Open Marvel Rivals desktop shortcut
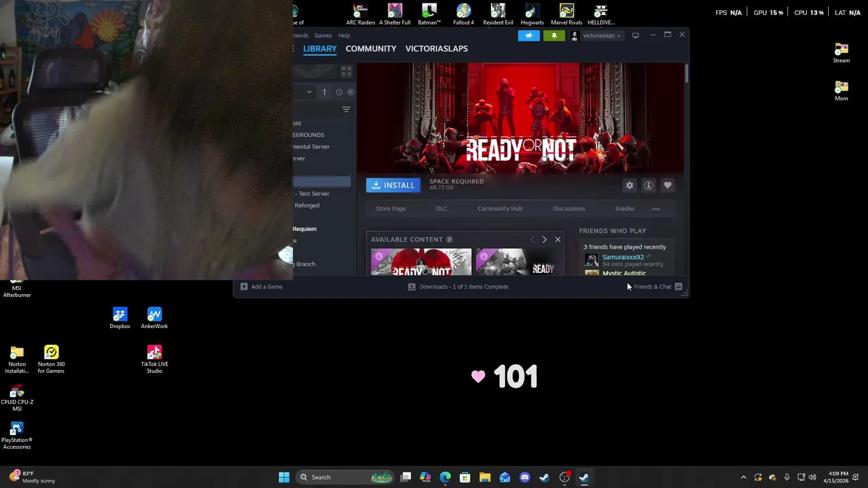The width and height of the screenshot is (868, 488). [x=566, y=14]
